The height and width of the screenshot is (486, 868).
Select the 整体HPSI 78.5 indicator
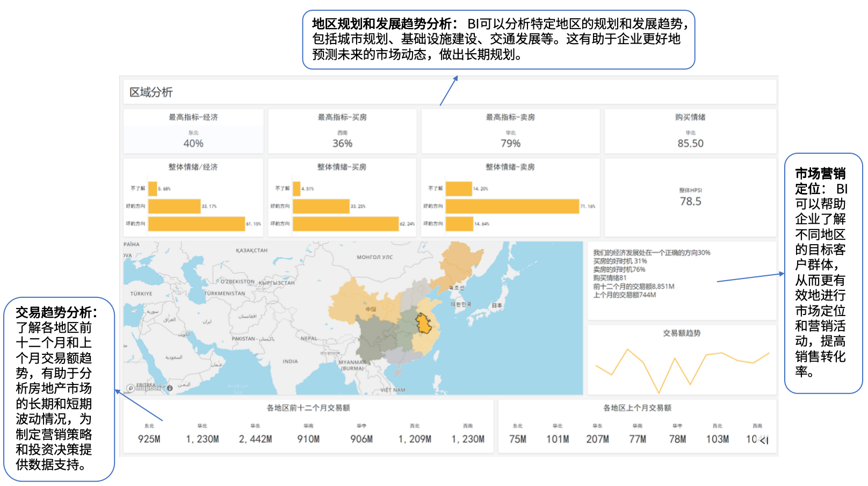690,201
